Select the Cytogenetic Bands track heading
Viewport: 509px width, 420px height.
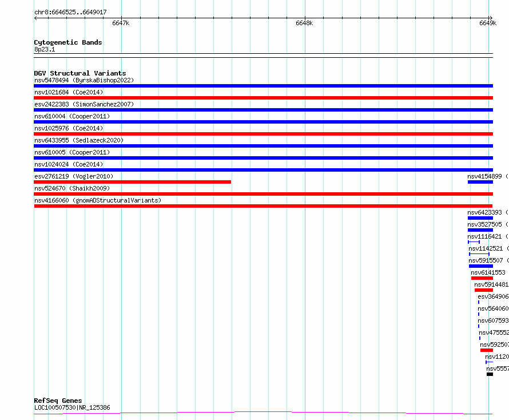68,42
